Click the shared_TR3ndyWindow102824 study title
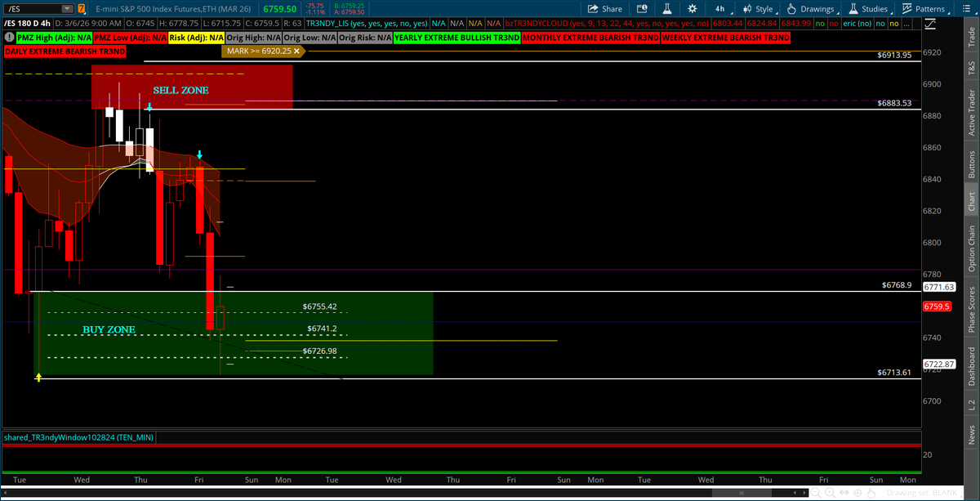The height and width of the screenshot is (501, 980). 78,437
